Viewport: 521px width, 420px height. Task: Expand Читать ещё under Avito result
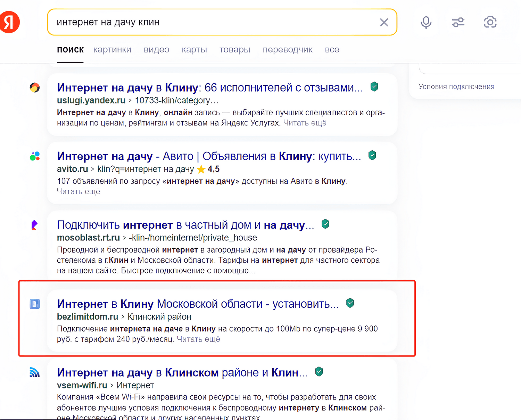tap(78, 191)
